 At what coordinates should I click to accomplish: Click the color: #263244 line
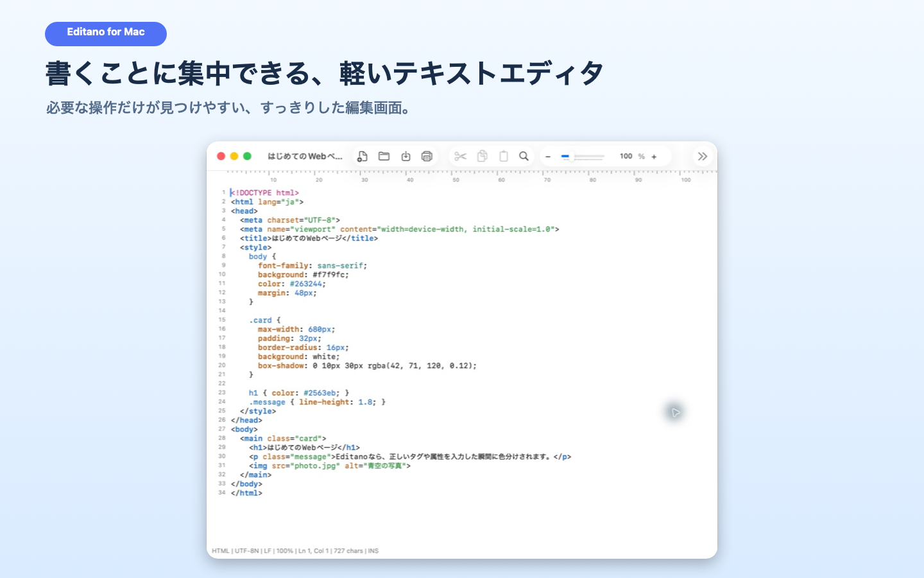pyautogui.click(x=292, y=283)
